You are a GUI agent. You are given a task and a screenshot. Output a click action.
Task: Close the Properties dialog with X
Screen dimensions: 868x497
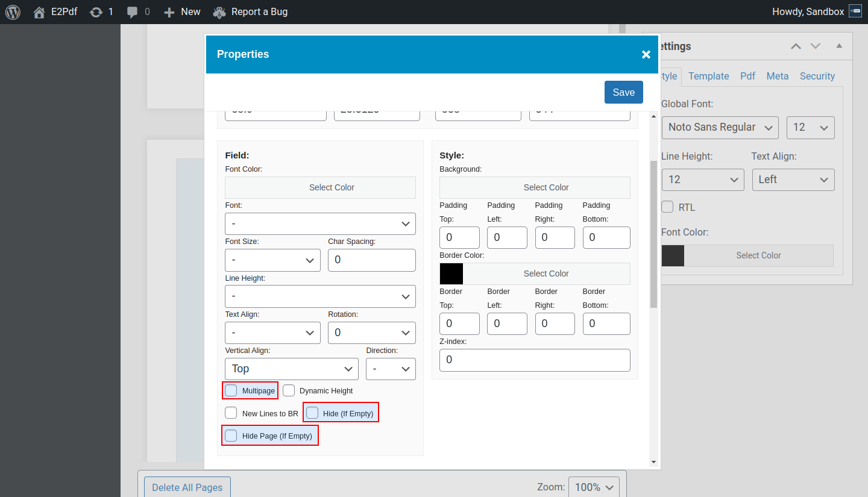646,55
